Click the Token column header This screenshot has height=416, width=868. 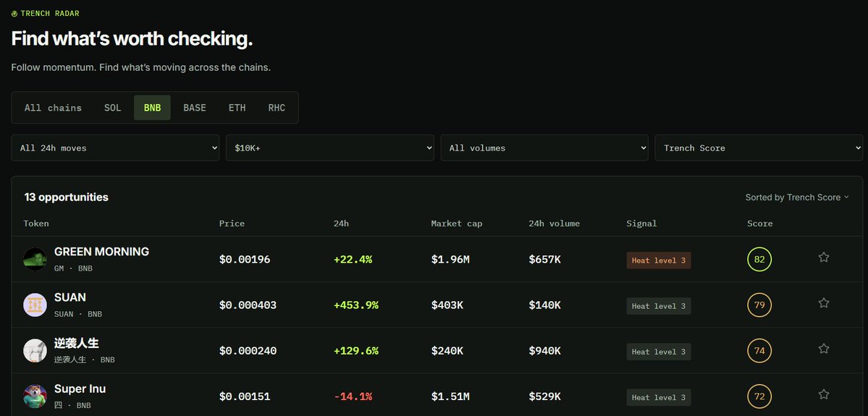36,224
